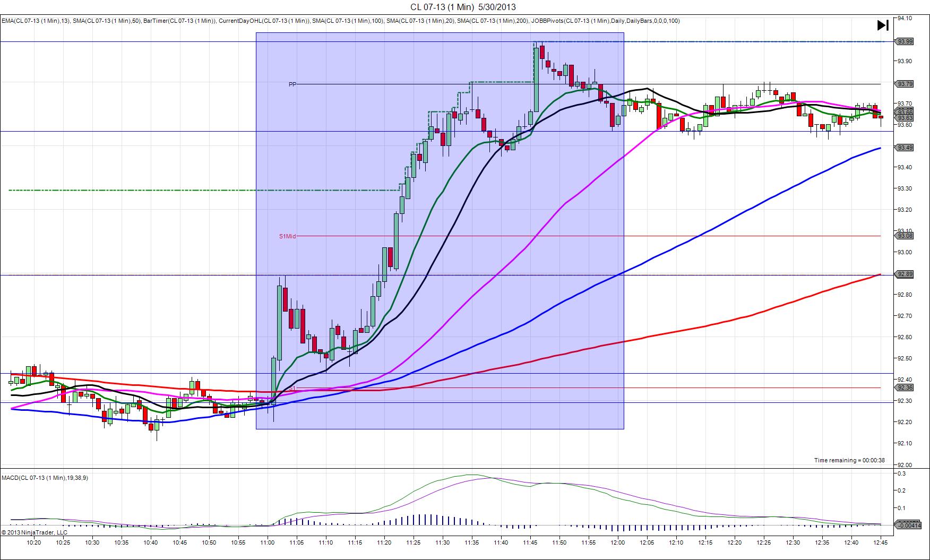Click the 2013 NinjaTrader, LLC copyright text
930x560 pixels.
(x=34, y=532)
